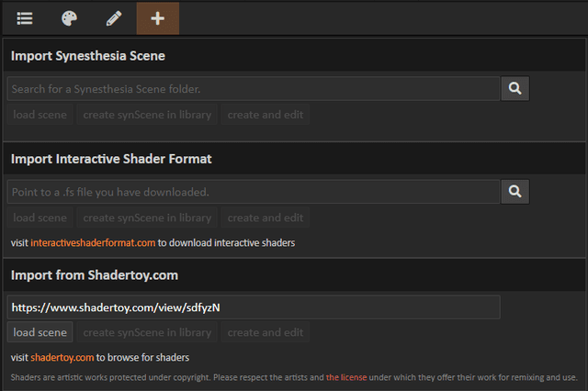Open the interactiveshaderformat.com link
588x391 pixels.
93,243
